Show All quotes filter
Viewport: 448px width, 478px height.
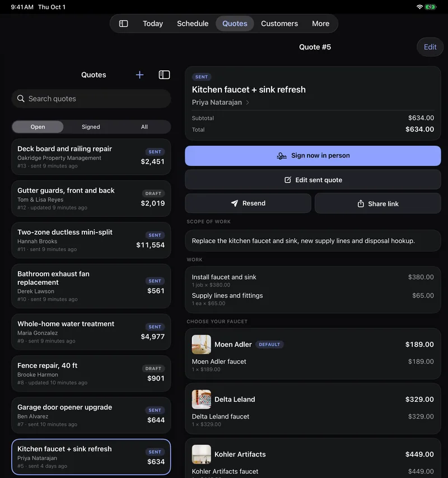pos(144,127)
